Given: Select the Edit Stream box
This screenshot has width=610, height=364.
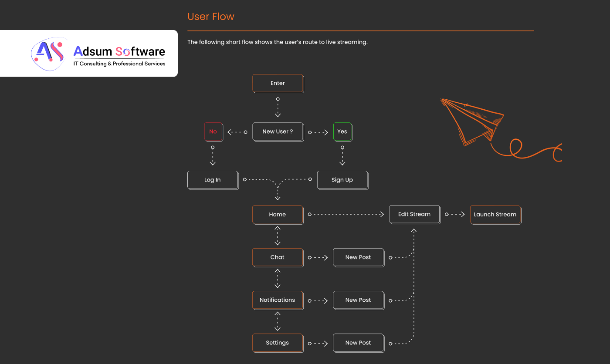Looking at the screenshot, I should coord(414,214).
